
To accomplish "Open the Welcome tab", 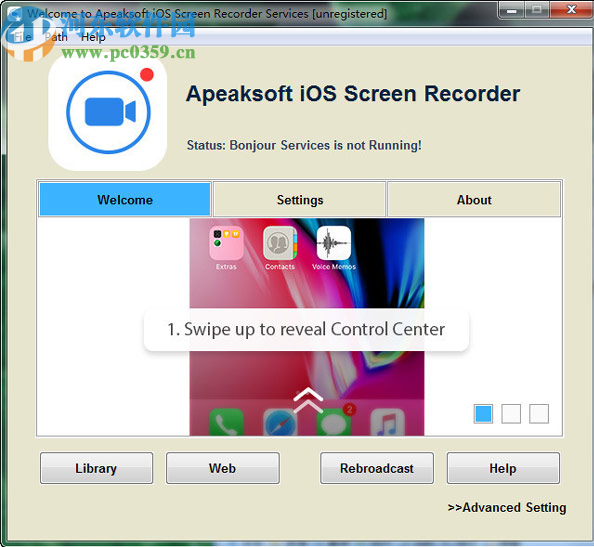I will tap(125, 200).
